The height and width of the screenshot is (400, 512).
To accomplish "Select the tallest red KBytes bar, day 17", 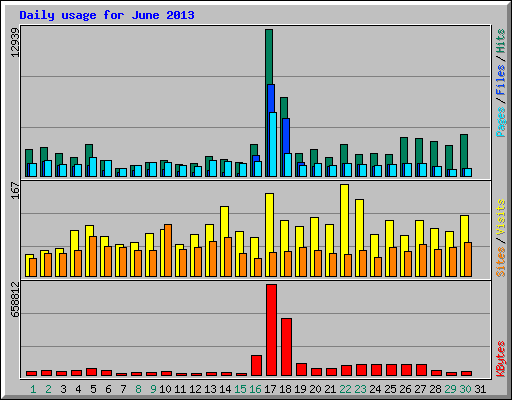I will [271, 330].
